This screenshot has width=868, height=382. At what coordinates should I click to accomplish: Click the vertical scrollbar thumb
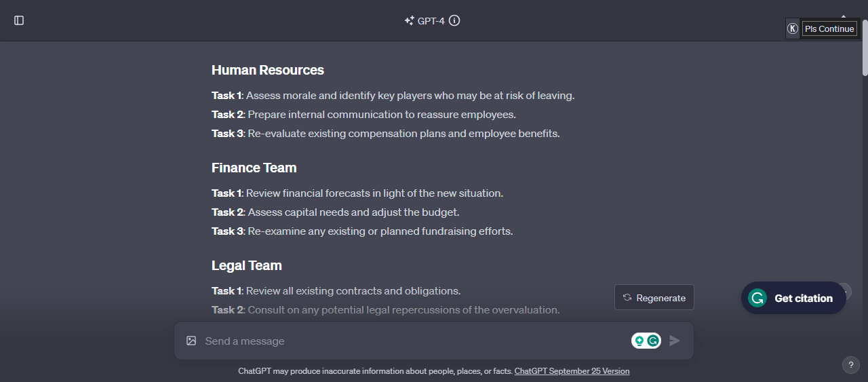pyautogui.click(x=865, y=58)
